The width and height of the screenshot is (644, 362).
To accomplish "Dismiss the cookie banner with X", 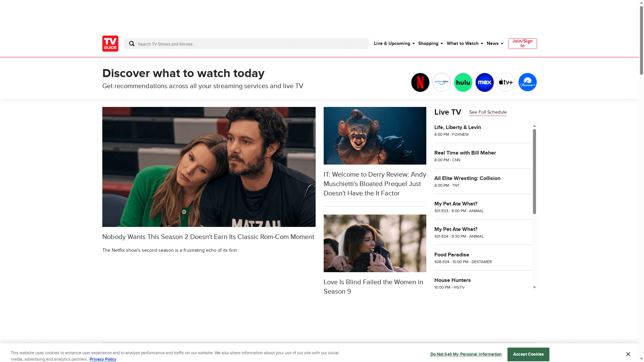I will (628, 354).
